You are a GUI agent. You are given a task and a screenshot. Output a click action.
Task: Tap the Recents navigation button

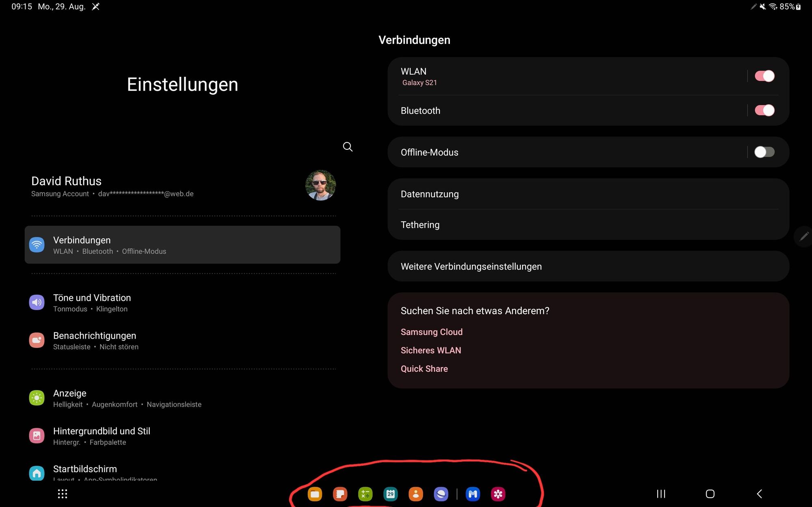pos(661,494)
